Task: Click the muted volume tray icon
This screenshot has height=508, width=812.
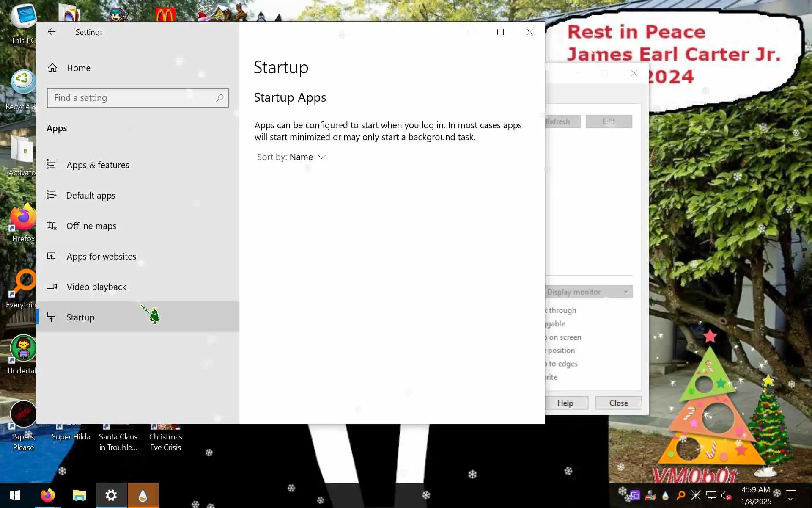Action: (726, 495)
